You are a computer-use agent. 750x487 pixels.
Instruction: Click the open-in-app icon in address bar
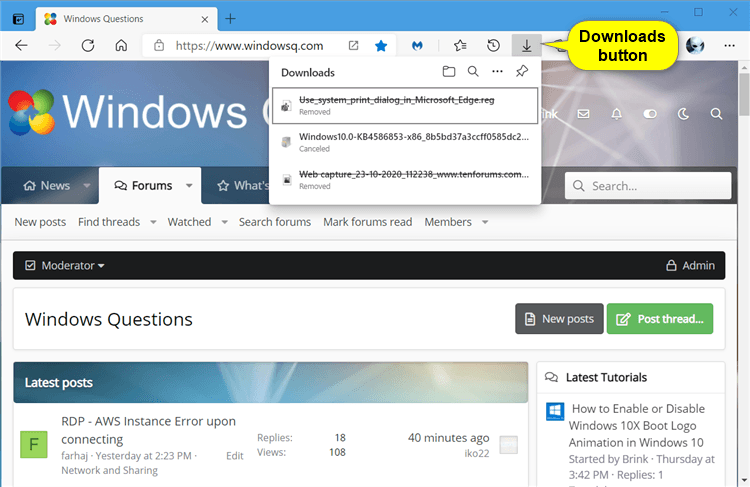pos(353,45)
